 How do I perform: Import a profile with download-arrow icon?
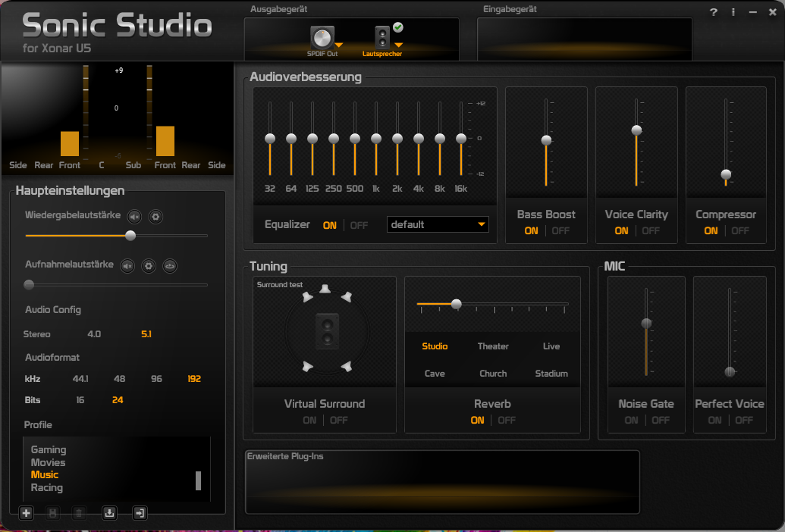coord(109,513)
